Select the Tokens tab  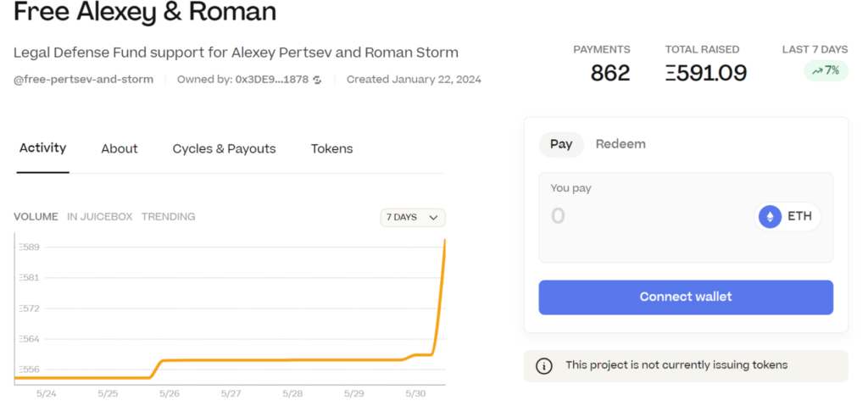pos(331,149)
